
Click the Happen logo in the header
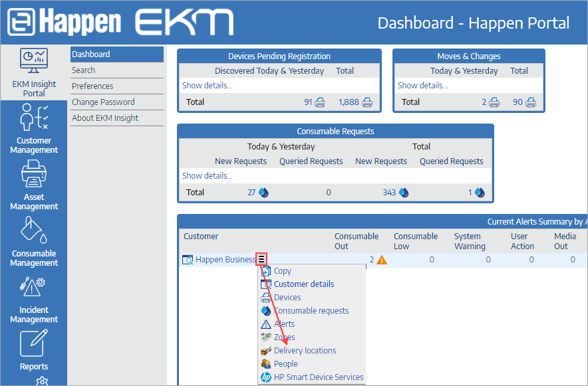64,22
